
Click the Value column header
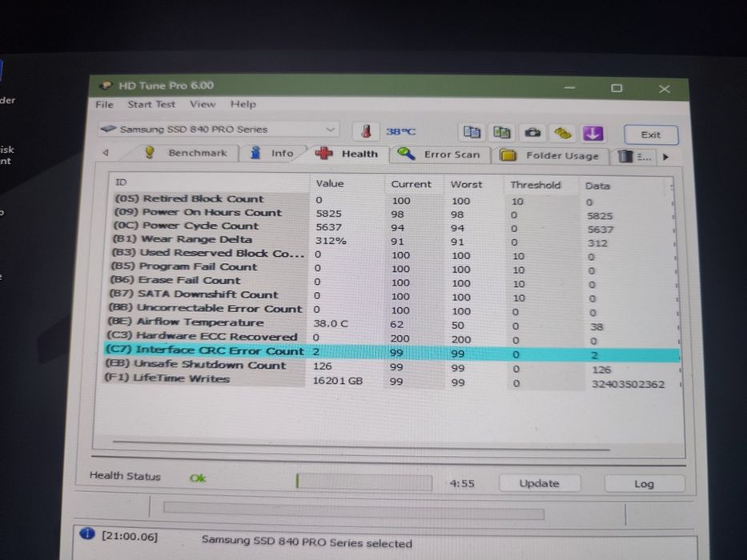point(347,184)
